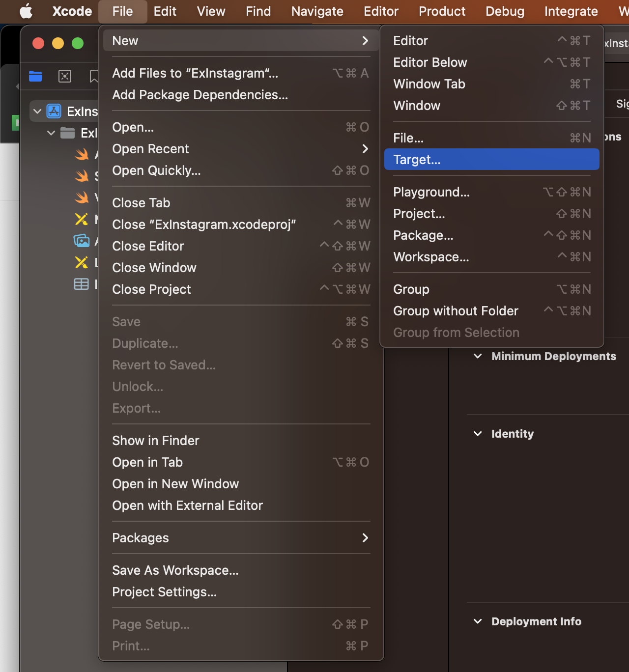Choose Close Project menu item
The width and height of the screenshot is (629, 672).
241,289
